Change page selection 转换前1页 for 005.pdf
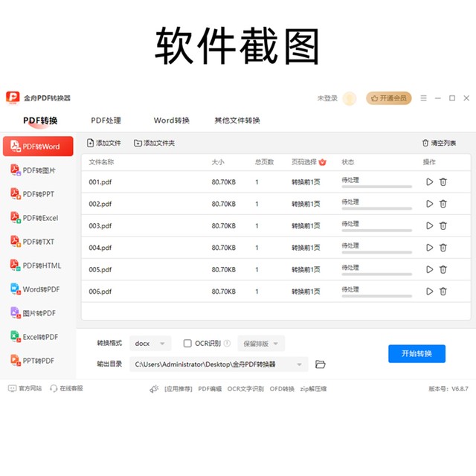The height and width of the screenshot is (476, 476). [306, 269]
